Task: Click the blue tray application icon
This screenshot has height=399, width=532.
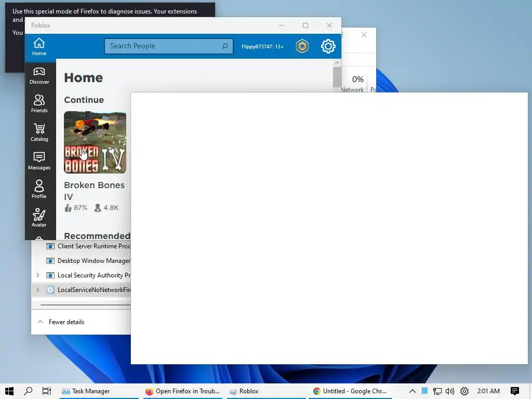Action: (424, 391)
